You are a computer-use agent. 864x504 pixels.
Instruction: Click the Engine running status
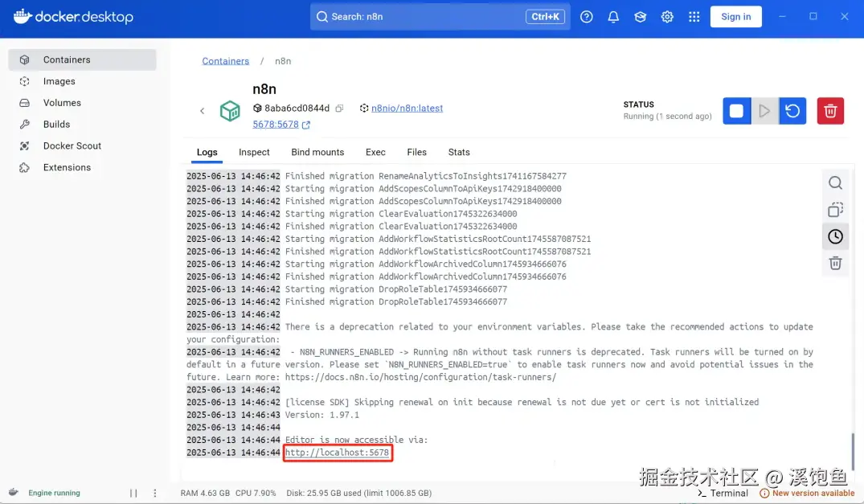(54, 493)
